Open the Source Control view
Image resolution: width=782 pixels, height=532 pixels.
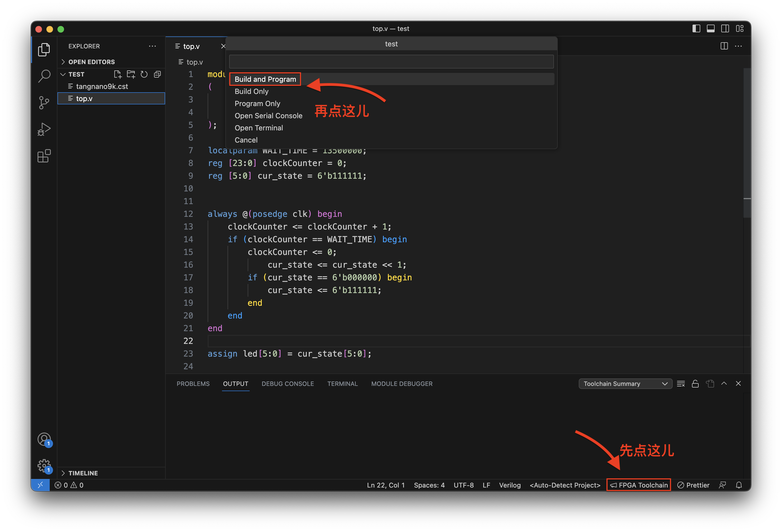click(x=44, y=103)
